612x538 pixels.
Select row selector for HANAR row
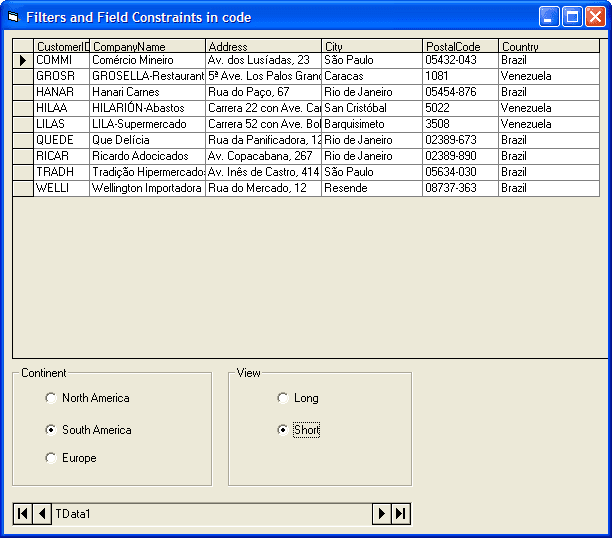click(23, 93)
